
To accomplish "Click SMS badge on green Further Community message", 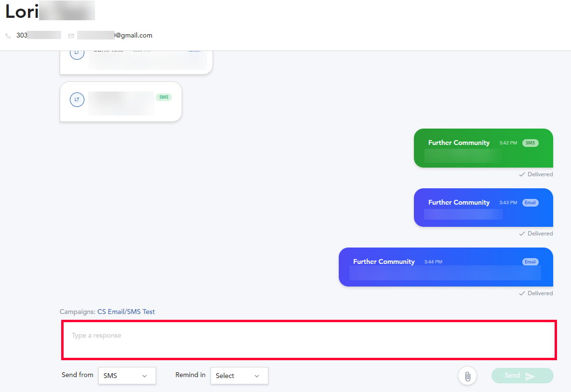I will [x=530, y=143].
